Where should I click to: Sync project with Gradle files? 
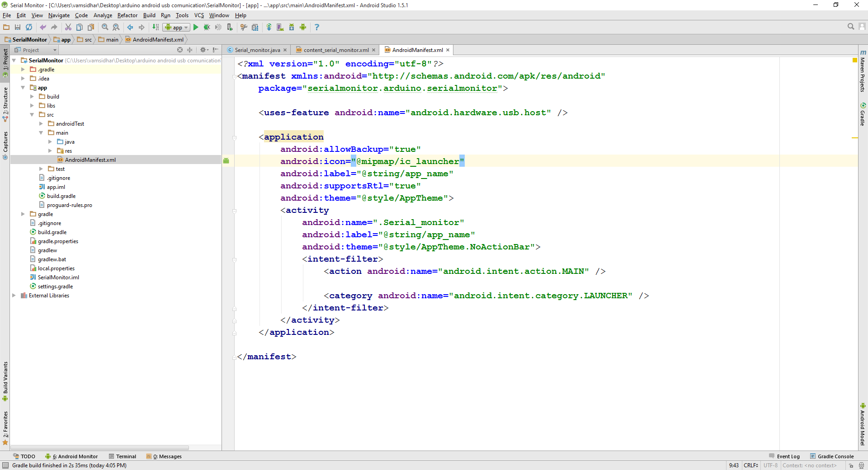(269, 27)
